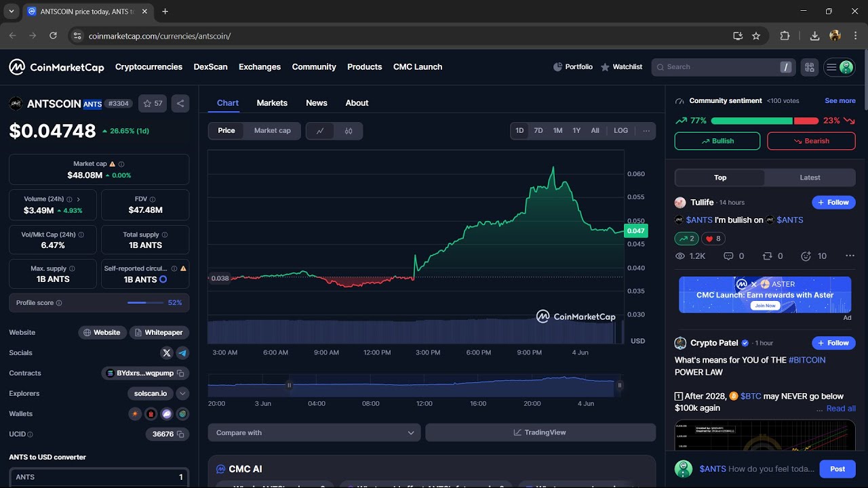Vote Bullish on community sentiment
868x488 pixels.
[717, 141]
